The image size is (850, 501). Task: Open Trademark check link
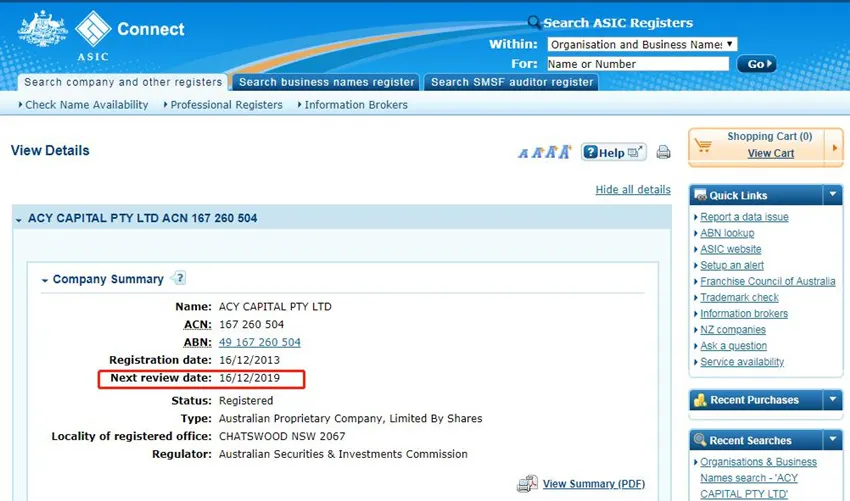pyautogui.click(x=739, y=298)
